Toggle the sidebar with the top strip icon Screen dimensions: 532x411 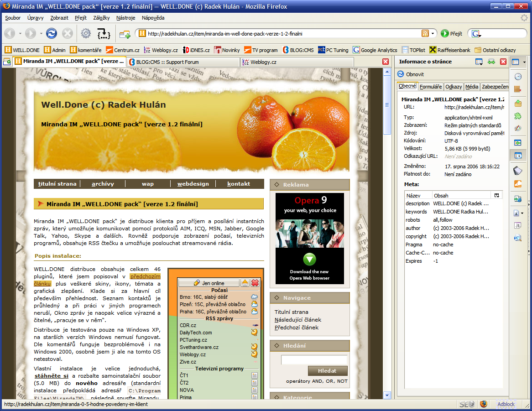516,62
